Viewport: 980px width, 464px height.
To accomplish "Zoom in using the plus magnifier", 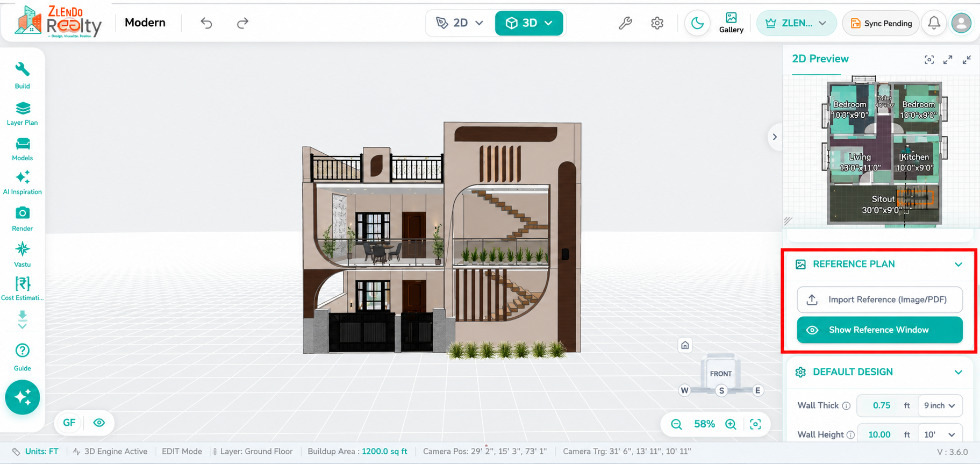I will point(731,424).
